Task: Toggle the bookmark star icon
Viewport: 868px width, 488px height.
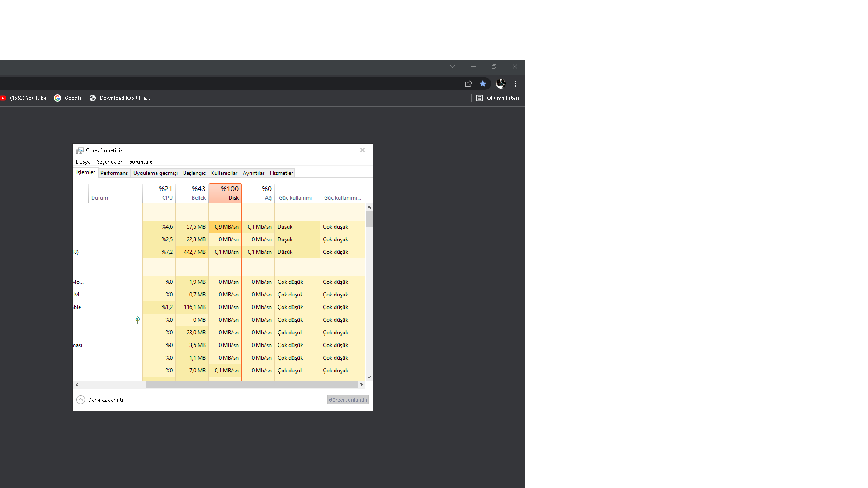Action: 483,84
